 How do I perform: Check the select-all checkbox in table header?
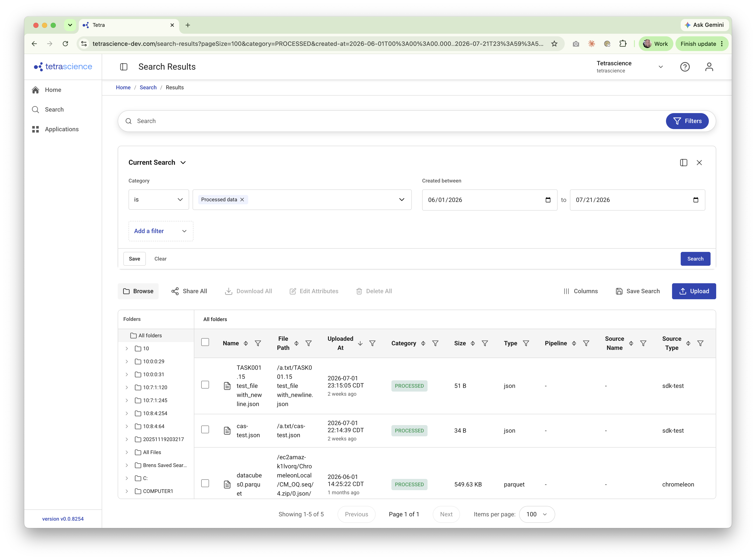(205, 342)
